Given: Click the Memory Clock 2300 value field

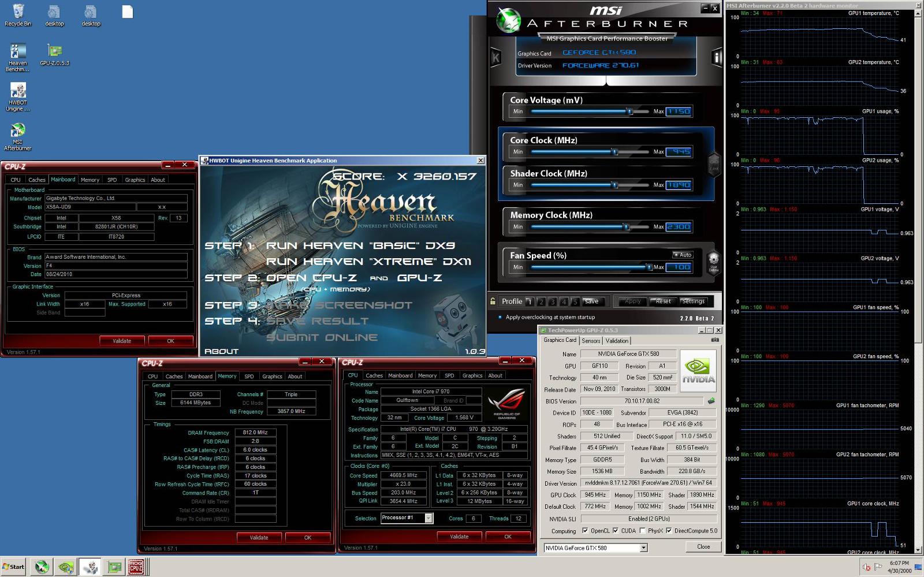Looking at the screenshot, I should (679, 227).
